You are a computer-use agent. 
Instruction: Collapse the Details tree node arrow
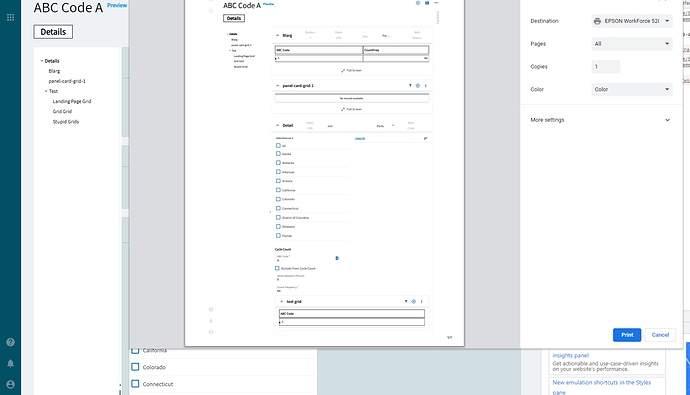42,61
